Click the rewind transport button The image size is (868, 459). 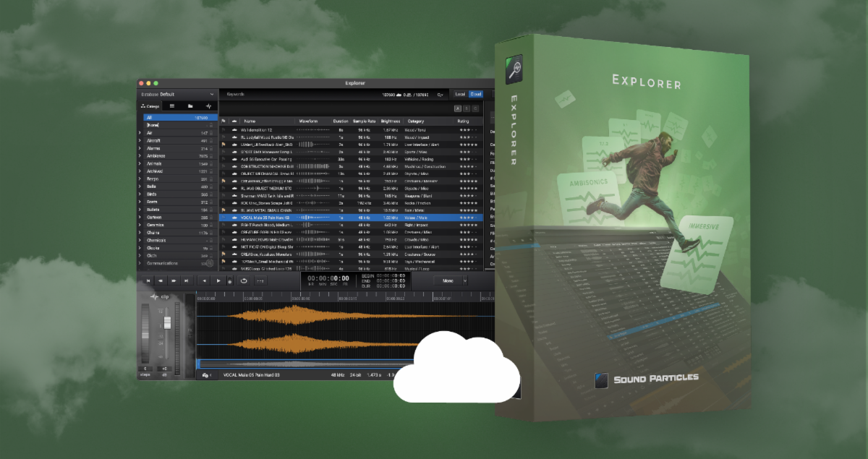coord(161,280)
